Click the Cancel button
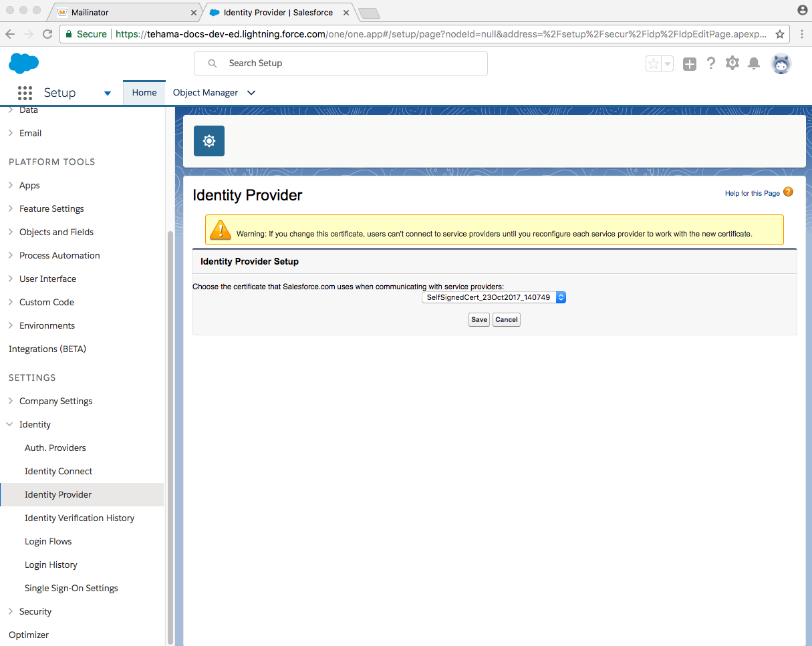 [x=507, y=319]
